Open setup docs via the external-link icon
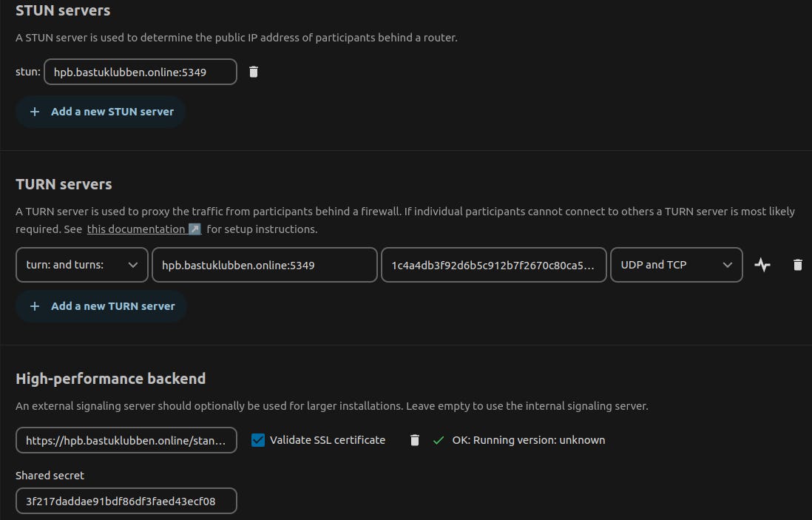Viewport: 812px width, 520px height. pos(194,229)
